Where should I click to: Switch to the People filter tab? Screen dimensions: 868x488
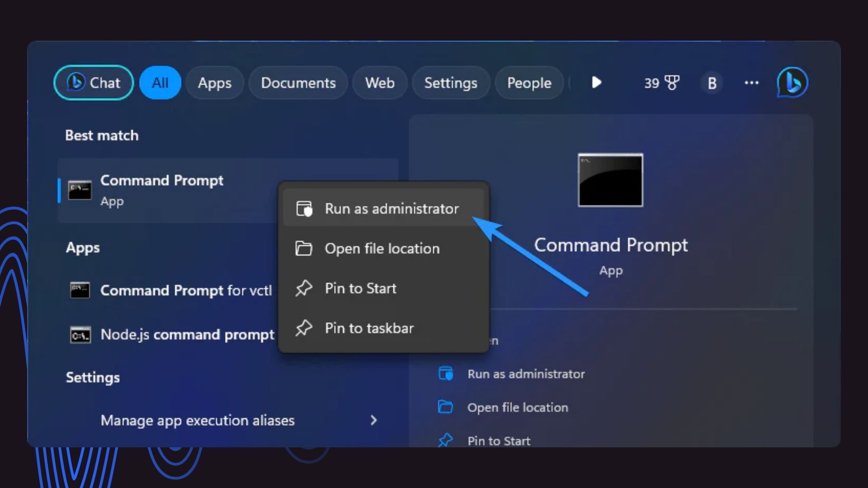[529, 83]
